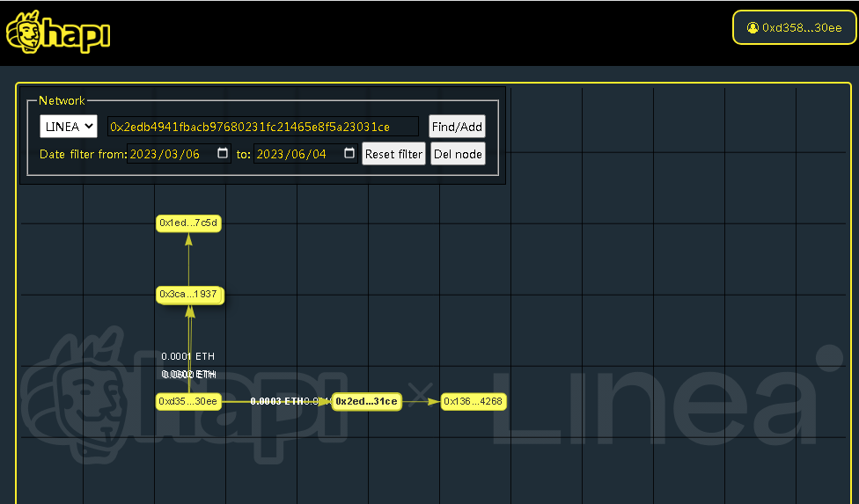Click the 0.0003 ETH edge label

pos(276,402)
